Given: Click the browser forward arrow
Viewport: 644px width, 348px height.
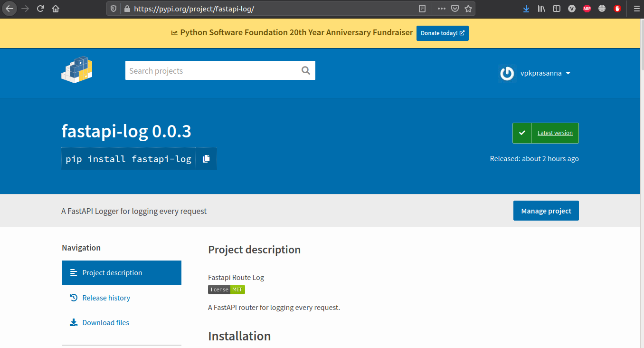Looking at the screenshot, I should tap(25, 9).
